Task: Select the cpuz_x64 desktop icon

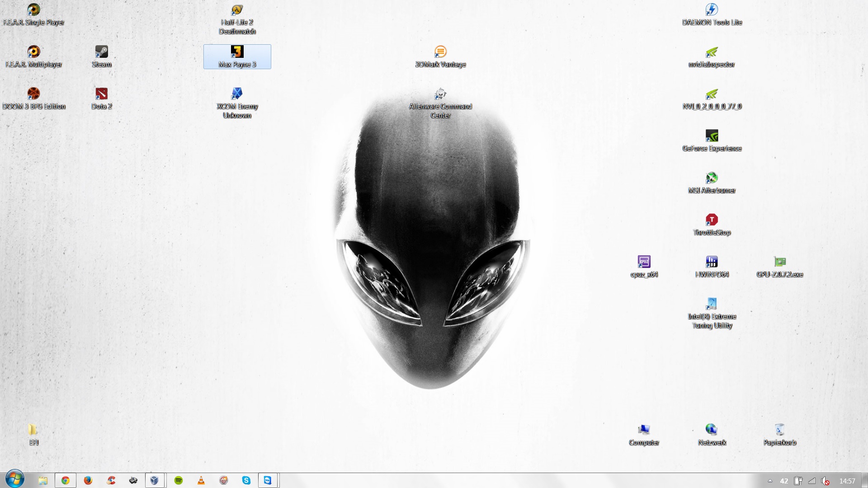Action: coord(644,267)
